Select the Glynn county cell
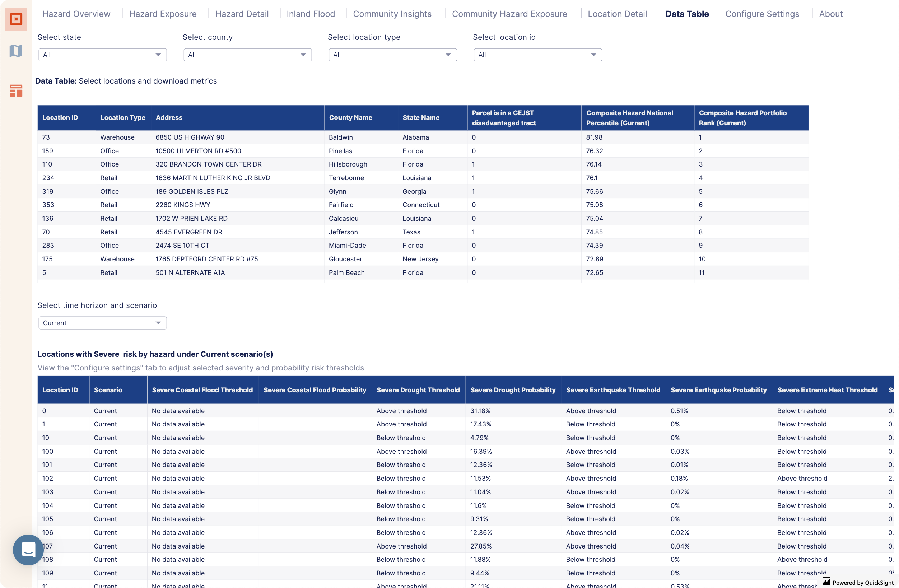 361,191
